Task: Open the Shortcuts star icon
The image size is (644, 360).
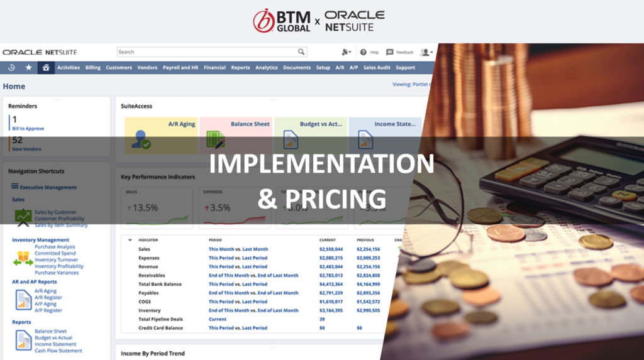Action: [x=28, y=67]
